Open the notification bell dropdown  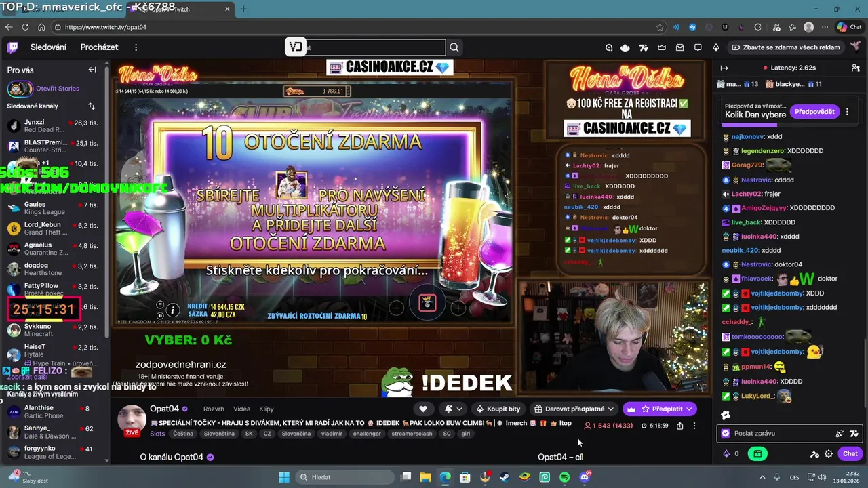tap(453, 409)
